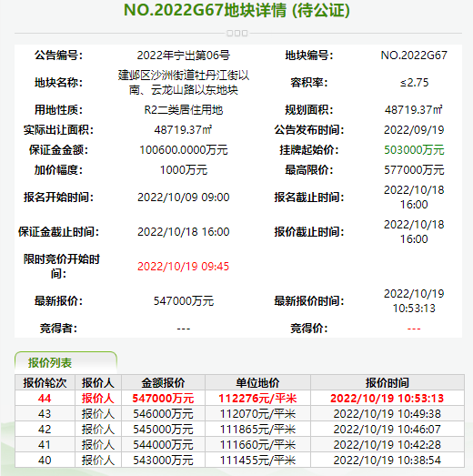Click the green 503000万元 starting price
The image size is (473, 476).
click(414, 150)
